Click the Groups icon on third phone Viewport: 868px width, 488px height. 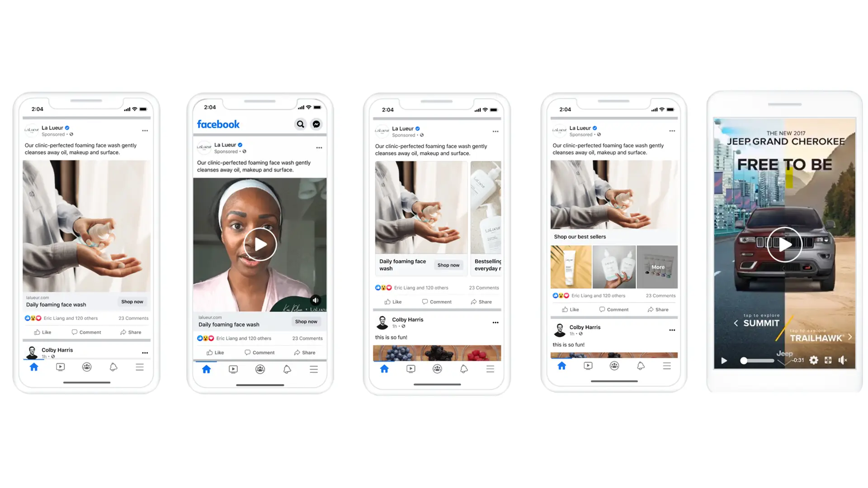(437, 368)
